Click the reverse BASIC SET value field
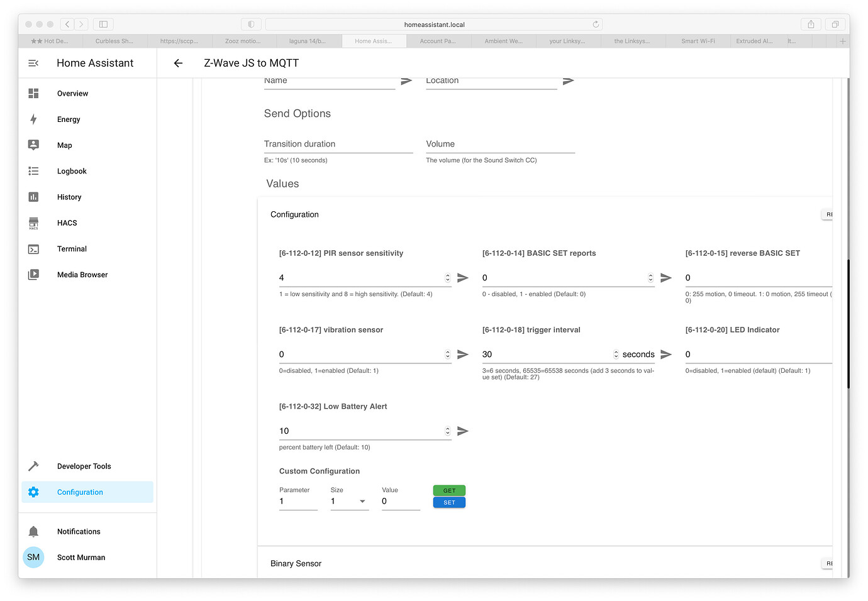 pos(759,278)
